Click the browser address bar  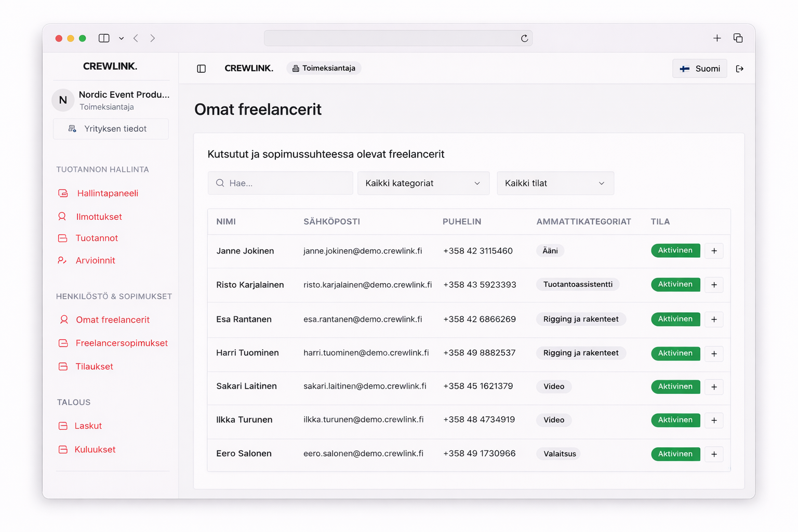[x=398, y=38]
